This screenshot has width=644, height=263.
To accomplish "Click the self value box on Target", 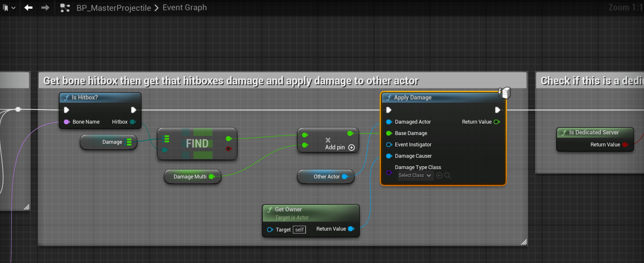I will tap(299, 229).
